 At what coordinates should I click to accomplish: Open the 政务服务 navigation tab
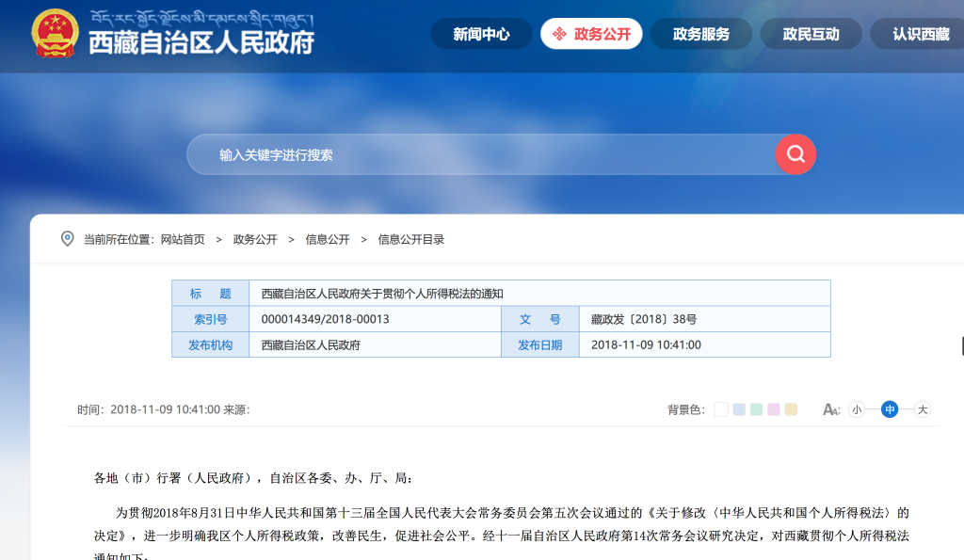click(x=701, y=34)
